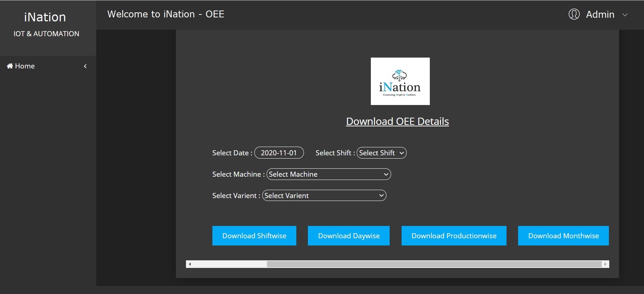Click the Select Date input field

coord(279,153)
